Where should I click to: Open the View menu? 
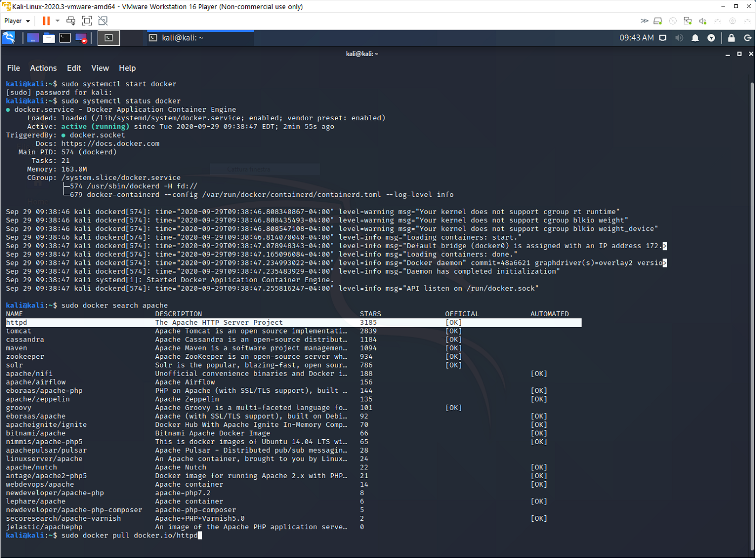[100, 68]
